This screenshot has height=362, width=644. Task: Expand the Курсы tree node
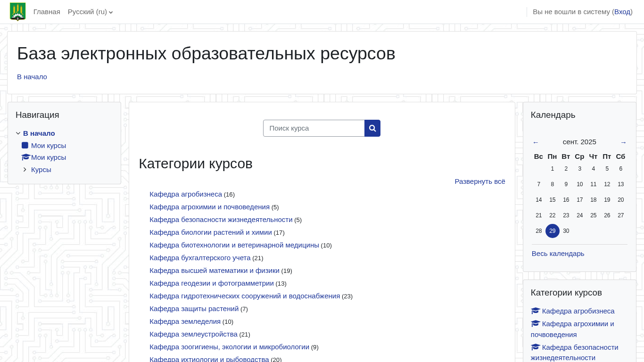(x=25, y=170)
